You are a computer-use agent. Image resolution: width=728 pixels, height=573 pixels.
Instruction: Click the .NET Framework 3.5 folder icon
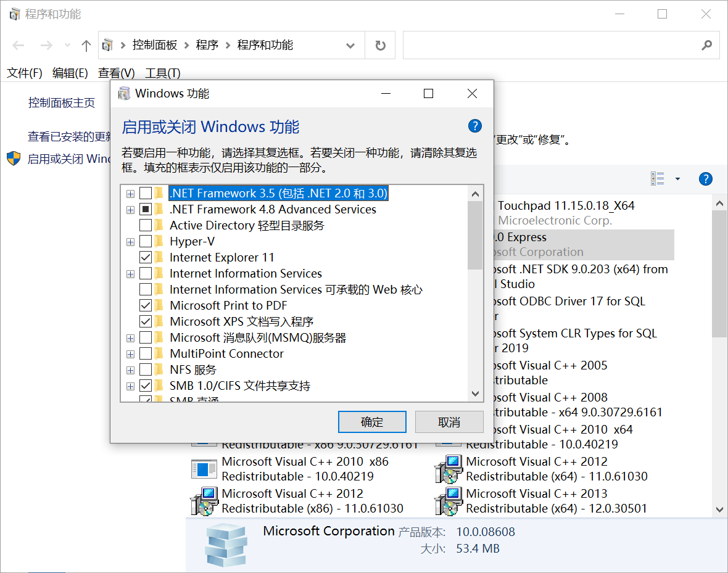tap(159, 193)
